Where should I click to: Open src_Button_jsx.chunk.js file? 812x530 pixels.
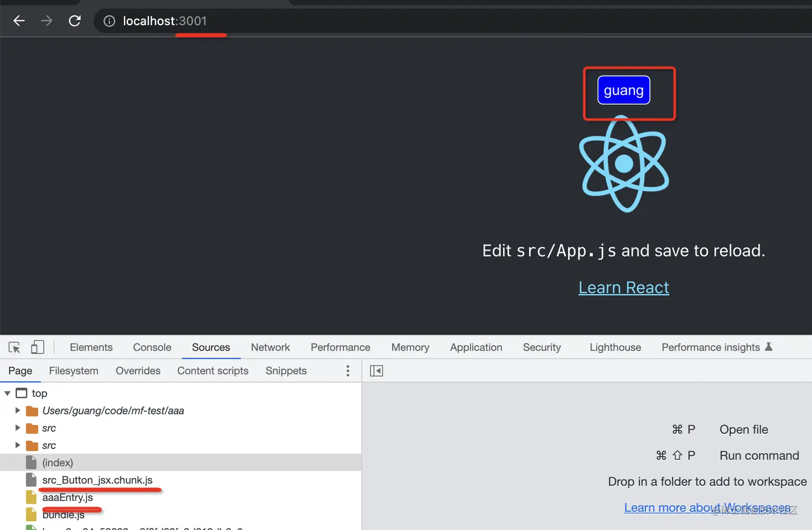pyautogui.click(x=180, y=480)
